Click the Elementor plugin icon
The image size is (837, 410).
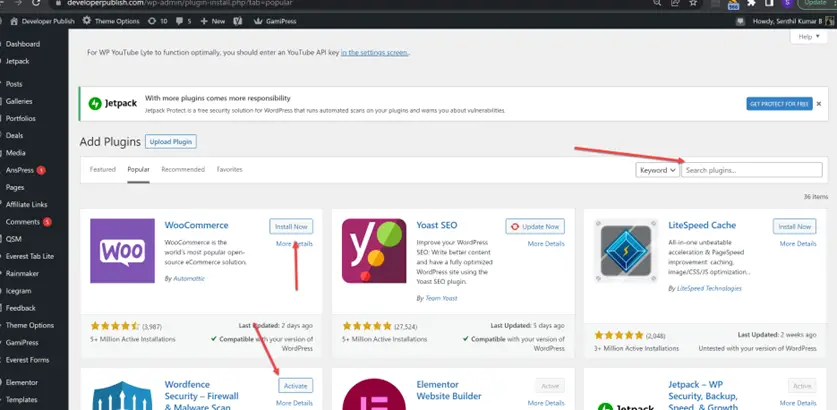point(374,394)
